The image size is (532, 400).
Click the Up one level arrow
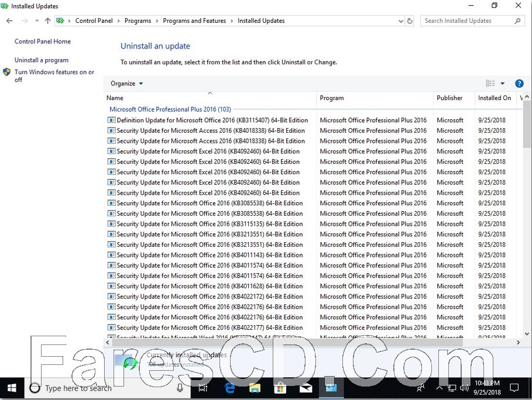click(47, 20)
